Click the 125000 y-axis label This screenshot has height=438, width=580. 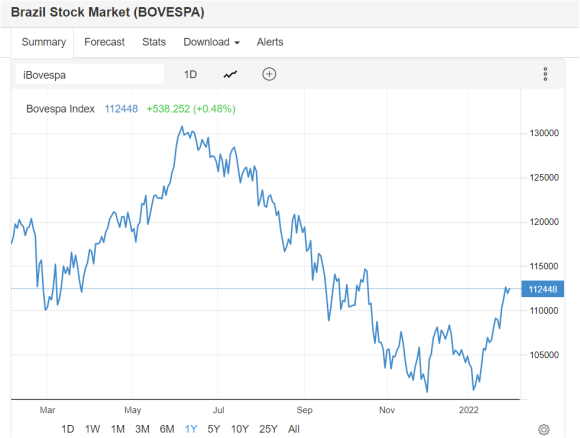tap(544, 178)
